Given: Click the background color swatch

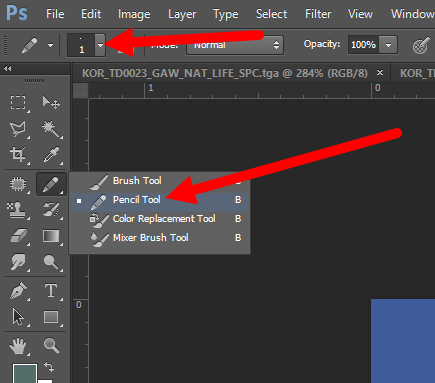Looking at the screenshot, I should (x=45, y=381).
